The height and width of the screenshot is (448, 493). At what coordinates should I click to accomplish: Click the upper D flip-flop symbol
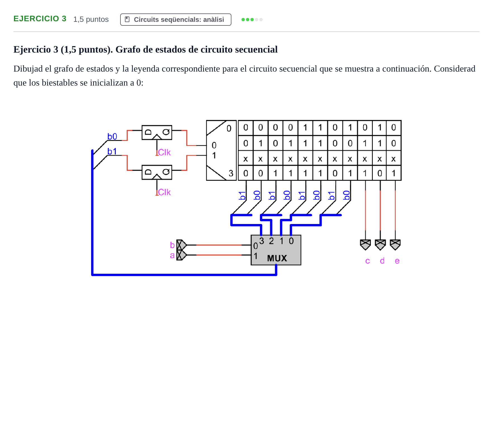157,133
